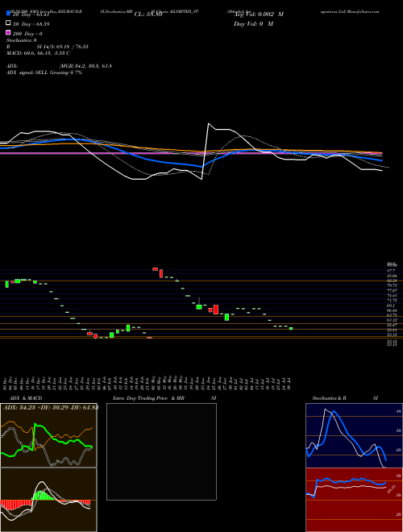Click the blue-background Stochastics chart panel
The height and width of the screenshot is (532, 403).
pyautogui.click(x=354, y=435)
